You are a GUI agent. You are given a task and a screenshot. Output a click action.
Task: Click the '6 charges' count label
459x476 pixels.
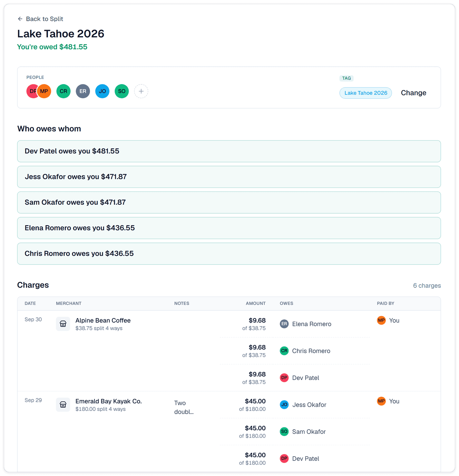[x=427, y=286]
